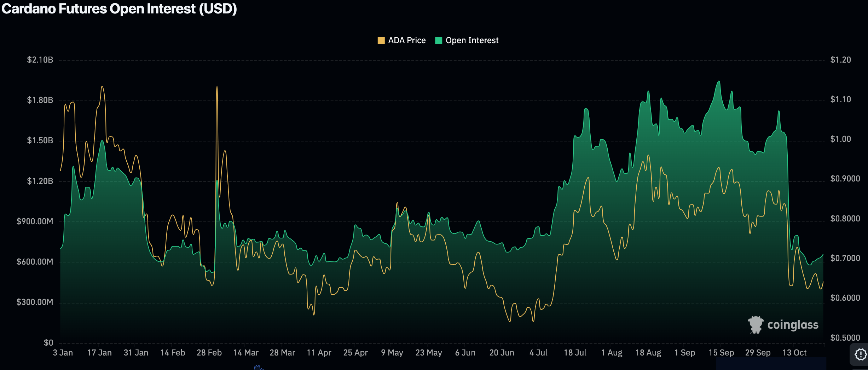Select the 3 Jan date on the x-axis

[x=63, y=353]
